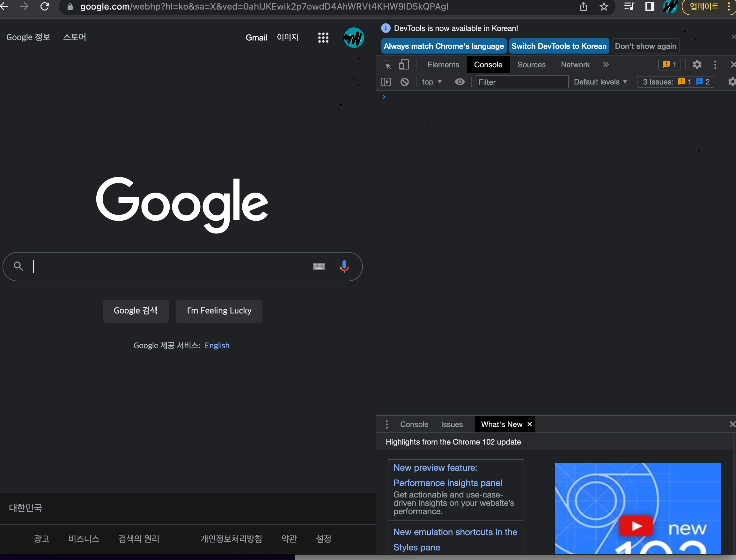
Task: Click the console Filter input field
Action: pos(521,82)
